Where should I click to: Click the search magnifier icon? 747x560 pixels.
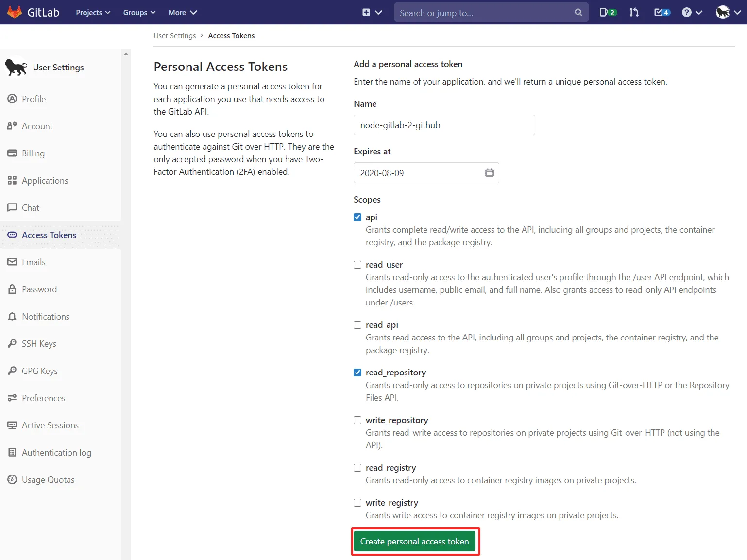[x=578, y=12]
